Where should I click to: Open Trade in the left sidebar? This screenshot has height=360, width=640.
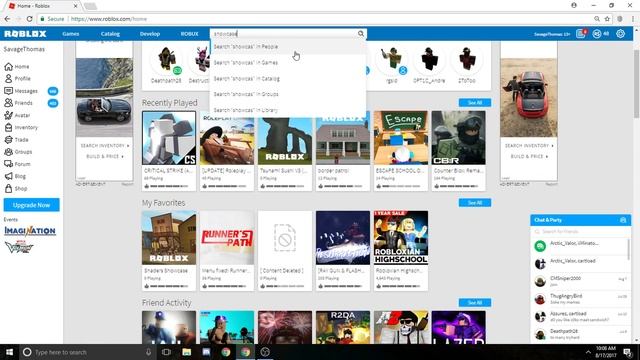click(16, 140)
